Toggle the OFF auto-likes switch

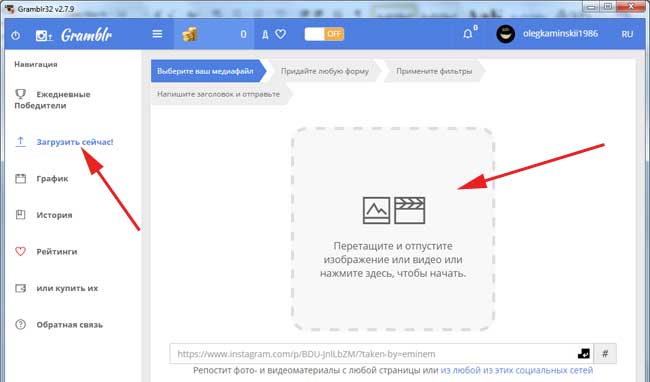click(x=324, y=34)
